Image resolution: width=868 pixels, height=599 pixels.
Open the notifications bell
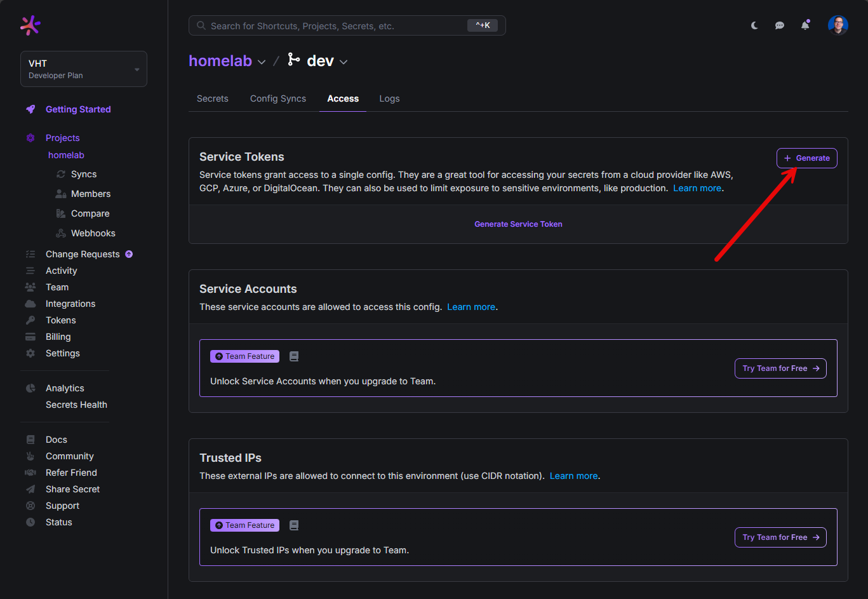click(x=805, y=25)
